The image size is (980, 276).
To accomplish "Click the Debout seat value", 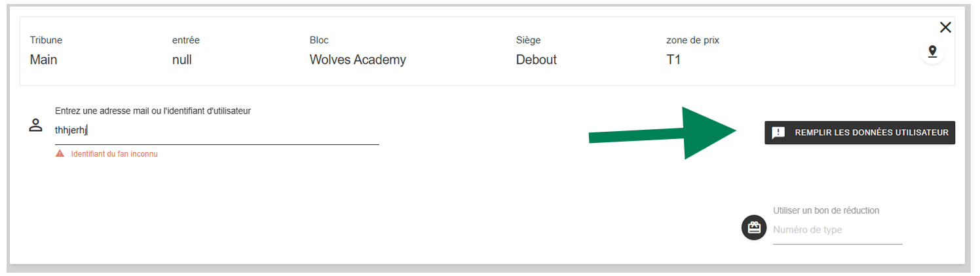I will tap(536, 60).
